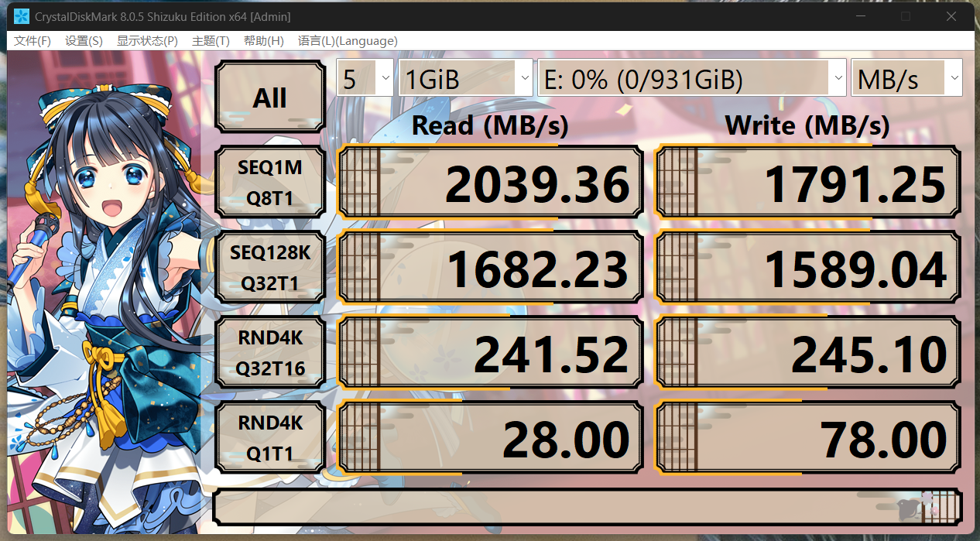Image resolution: width=980 pixels, height=541 pixels.
Task: Click the RND4K Q32T16 write result 245.10
Action: [808, 352]
